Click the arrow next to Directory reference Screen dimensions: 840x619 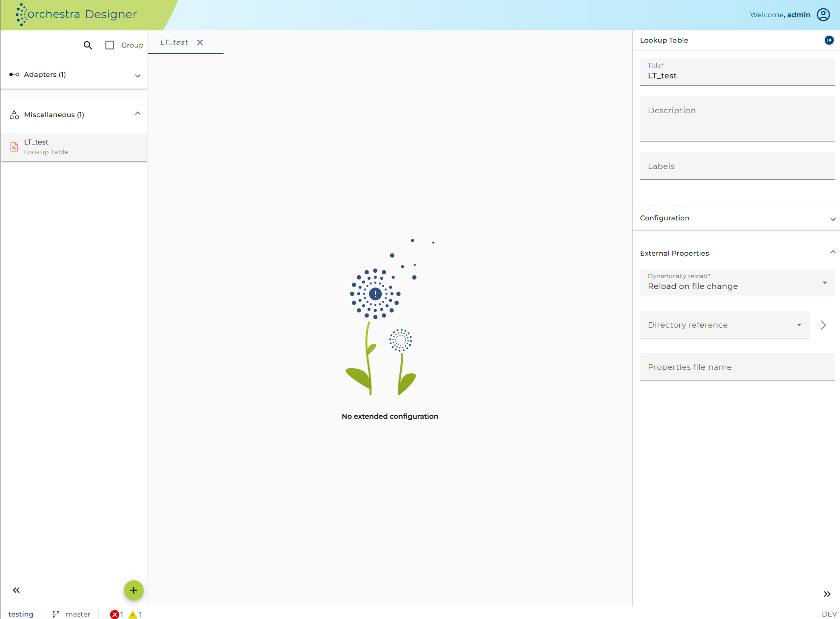pyautogui.click(x=823, y=325)
